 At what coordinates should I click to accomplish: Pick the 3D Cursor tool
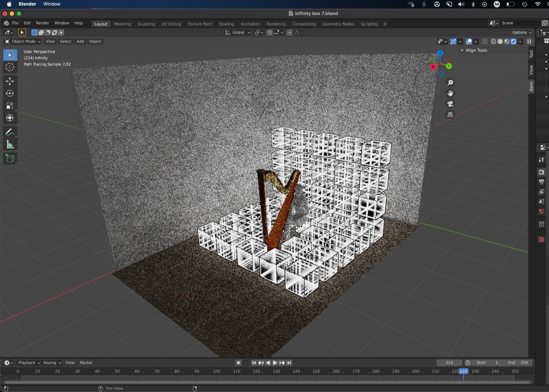click(10, 67)
